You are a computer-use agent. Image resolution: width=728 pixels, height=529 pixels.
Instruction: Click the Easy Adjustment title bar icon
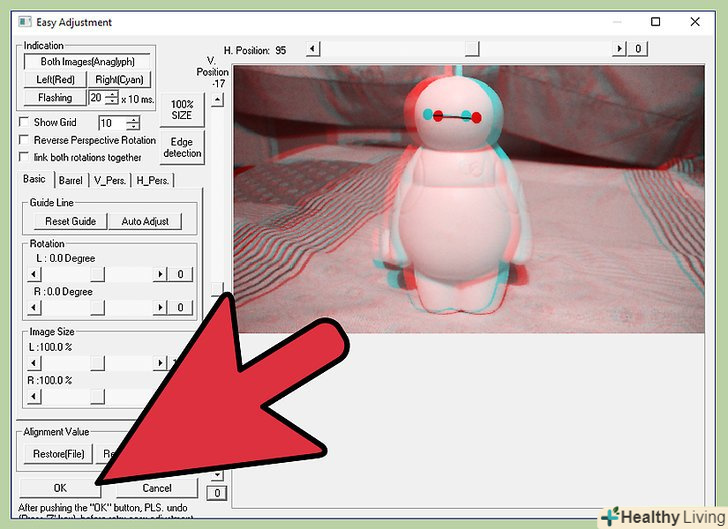click(x=25, y=22)
